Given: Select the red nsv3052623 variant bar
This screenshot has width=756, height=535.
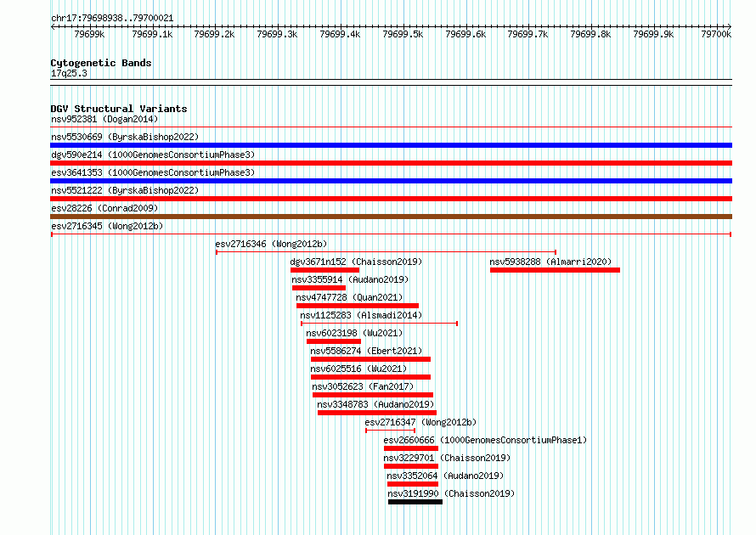Looking at the screenshot, I should [373, 395].
